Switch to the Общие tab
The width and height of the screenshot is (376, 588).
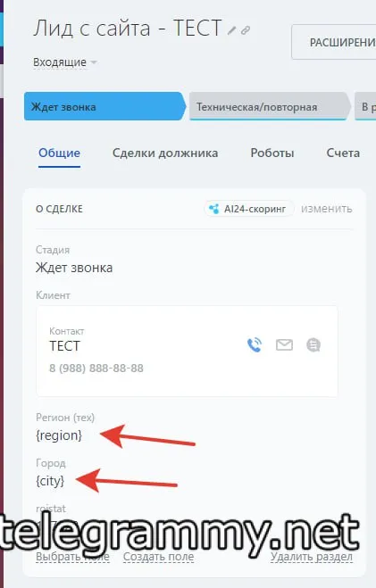(59, 153)
